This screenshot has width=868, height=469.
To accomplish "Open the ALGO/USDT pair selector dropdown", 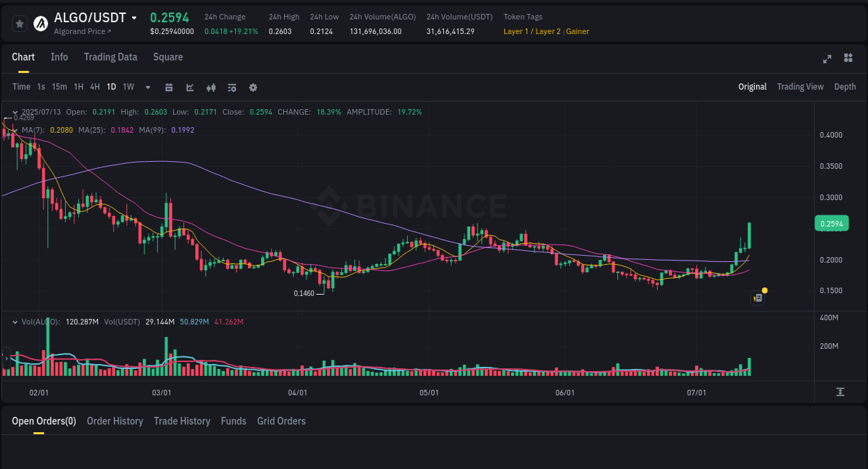I will [x=134, y=17].
